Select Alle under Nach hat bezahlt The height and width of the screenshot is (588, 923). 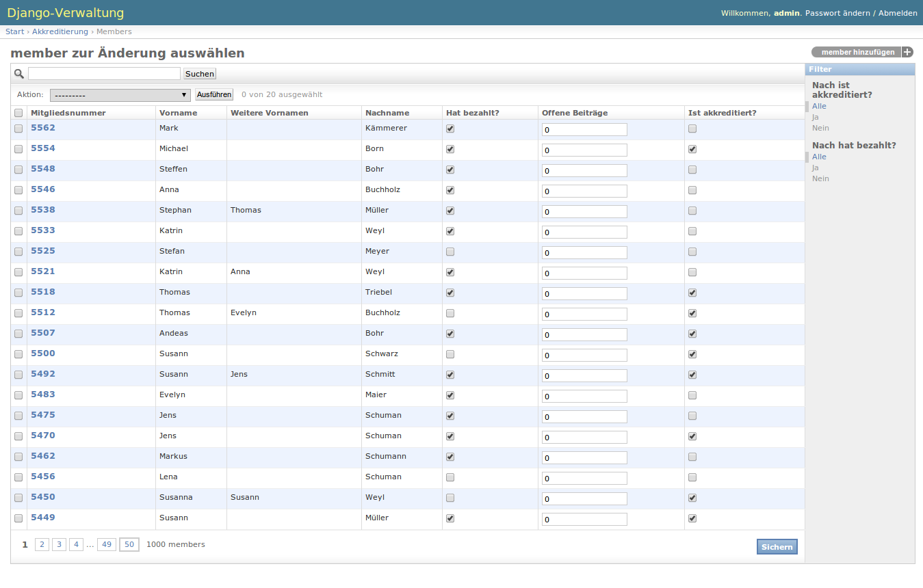pos(819,157)
